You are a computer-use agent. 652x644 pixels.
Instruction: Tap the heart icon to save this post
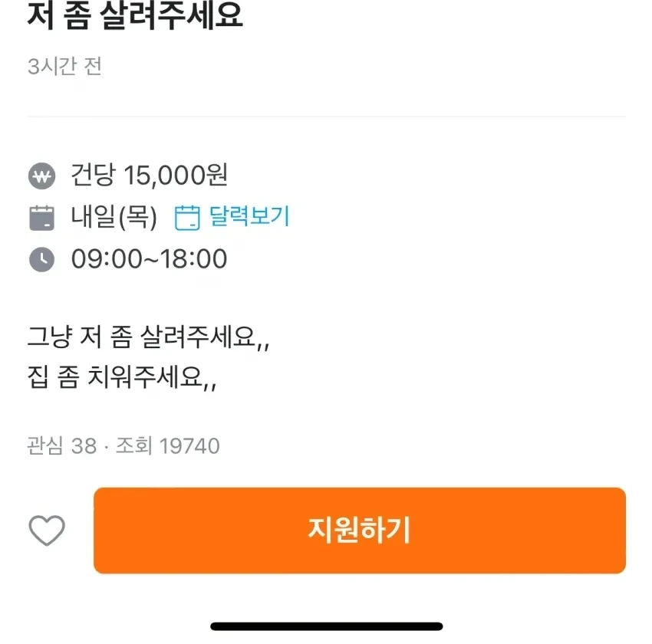tap(47, 531)
